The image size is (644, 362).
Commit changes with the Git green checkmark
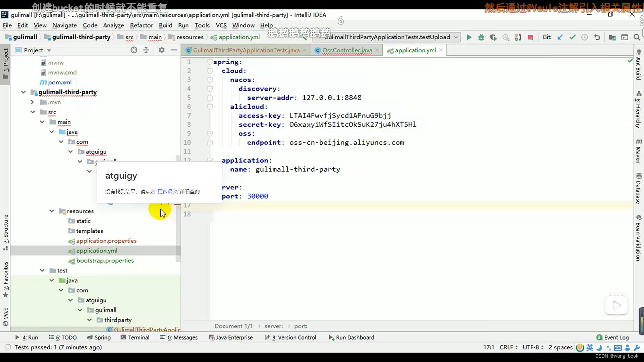(x=572, y=37)
